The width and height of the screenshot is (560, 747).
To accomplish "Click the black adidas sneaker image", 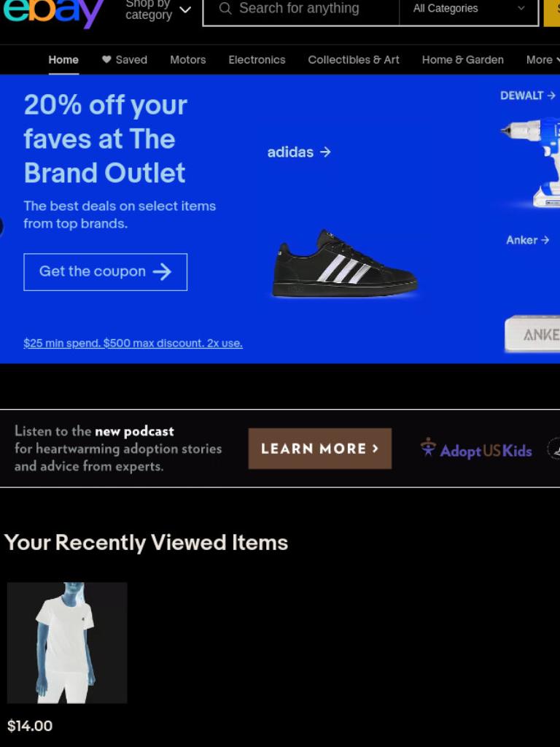I will tap(344, 264).
